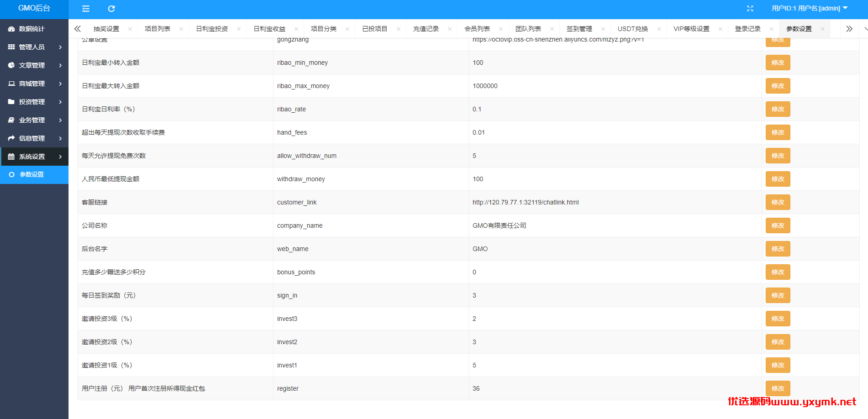Click the fullscreen icon in header
The image size is (868, 419).
[750, 8]
